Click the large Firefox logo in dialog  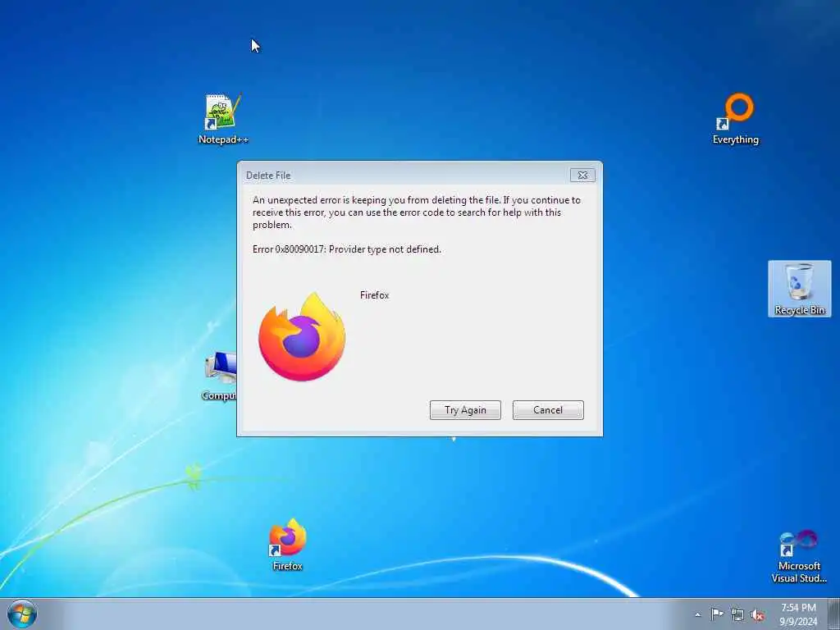pos(302,337)
